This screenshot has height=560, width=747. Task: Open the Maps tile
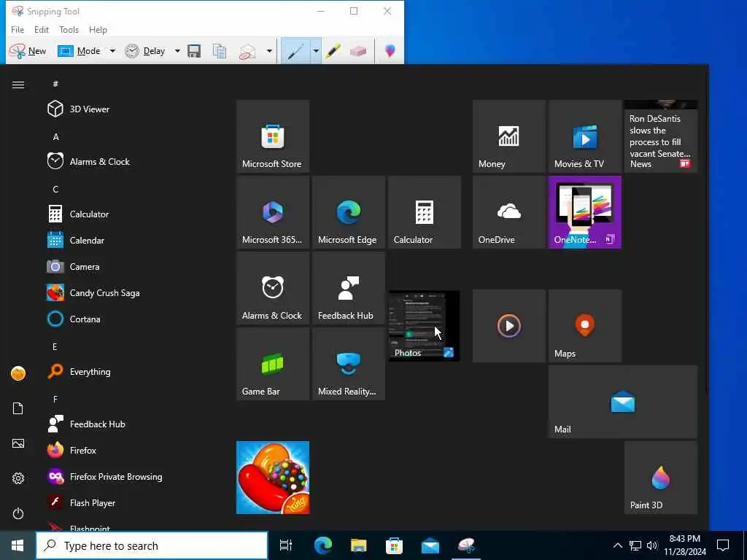[x=585, y=326]
